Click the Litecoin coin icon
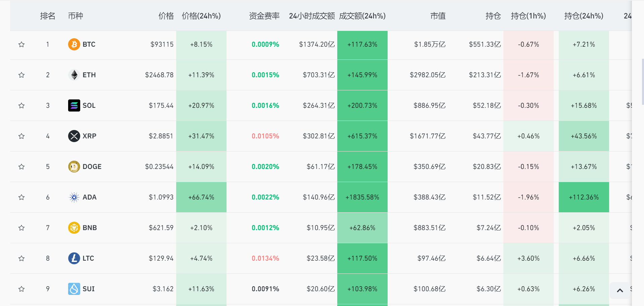The height and width of the screenshot is (306, 644). coord(74,258)
